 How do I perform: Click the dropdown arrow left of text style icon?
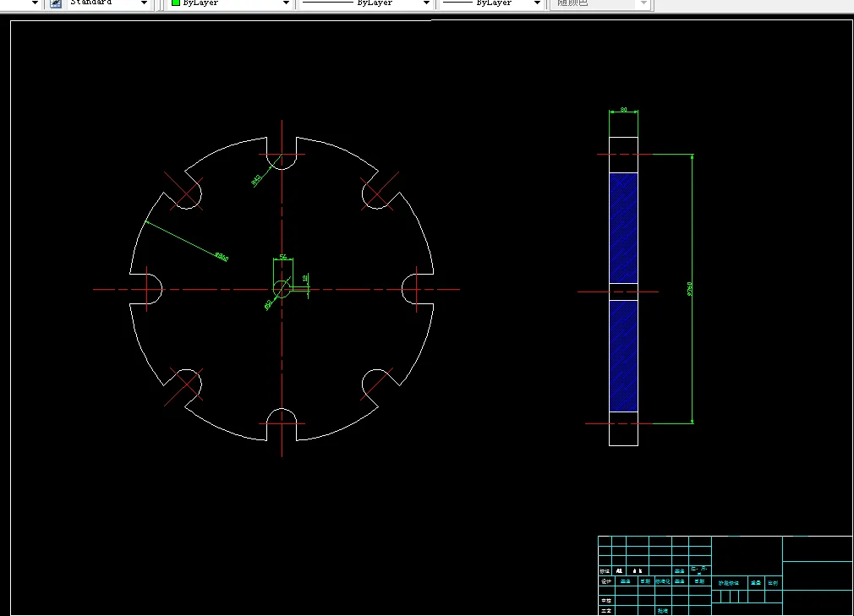35,3
